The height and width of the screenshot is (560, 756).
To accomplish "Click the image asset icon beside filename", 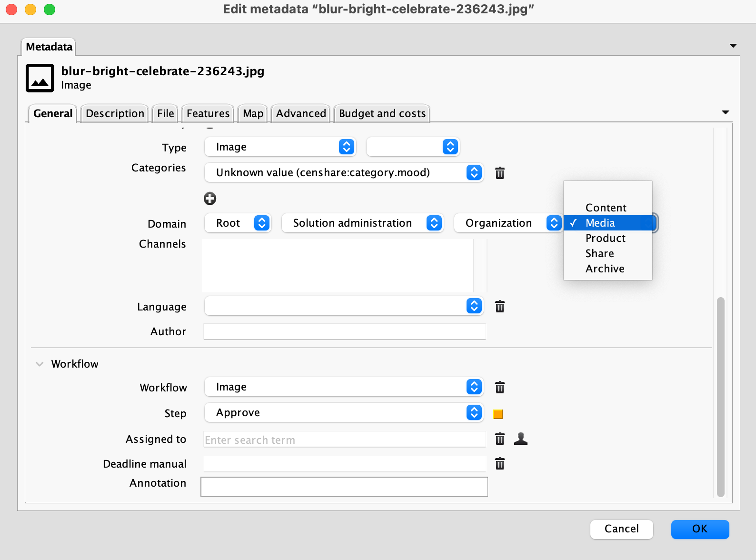I will [40, 78].
